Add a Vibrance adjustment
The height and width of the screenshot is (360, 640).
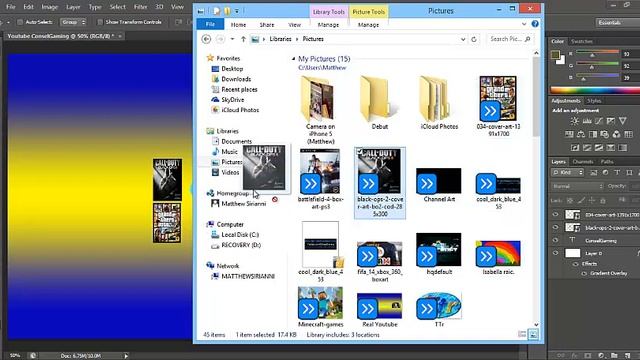click(622, 121)
